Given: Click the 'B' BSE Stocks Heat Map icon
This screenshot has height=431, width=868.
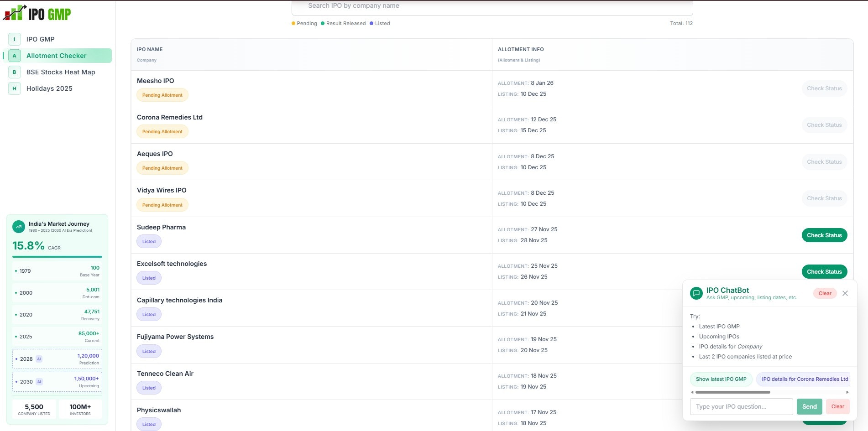Looking at the screenshot, I should pos(14,72).
